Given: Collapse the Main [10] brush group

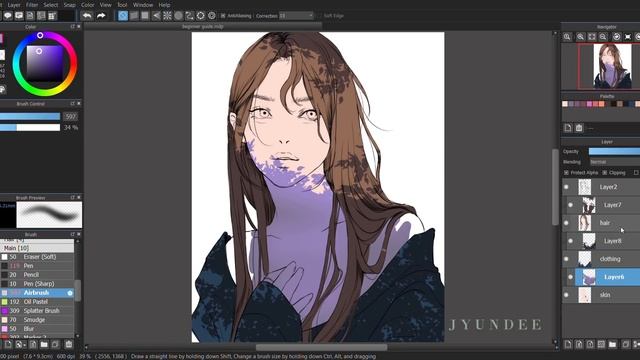Looking at the screenshot, I should 37,248.
